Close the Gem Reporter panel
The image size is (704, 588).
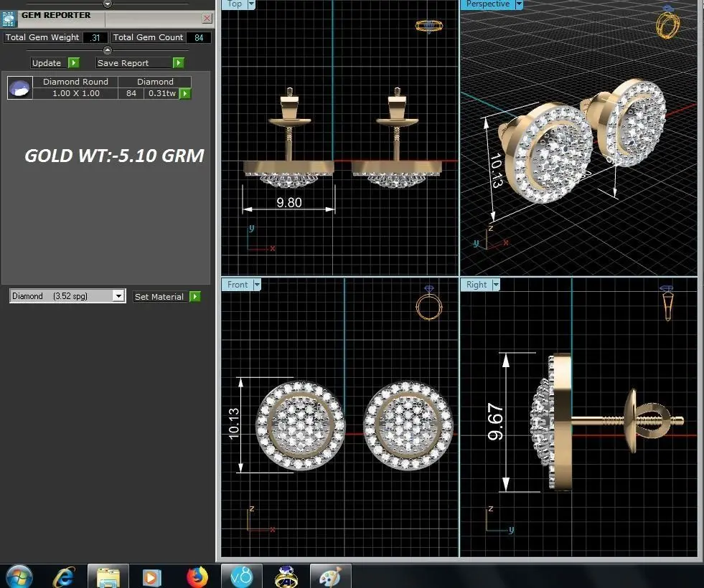coord(207,19)
